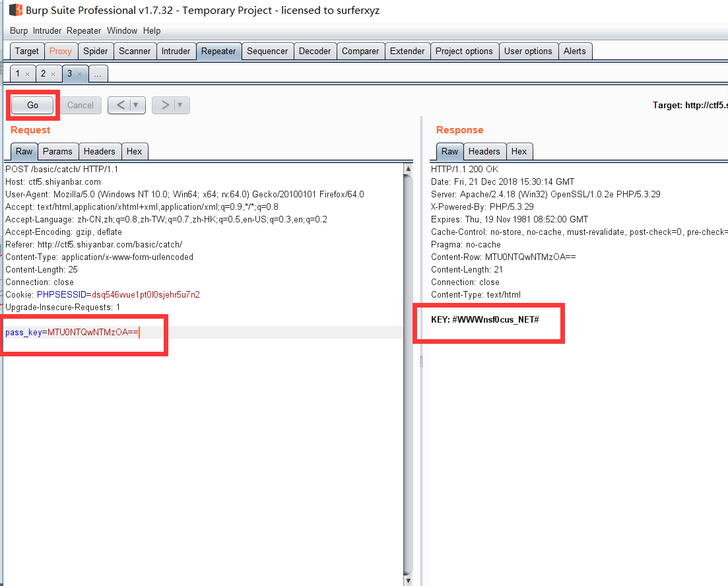The image size is (728, 586).
Task: Click the Server: Apache response header
Action: [546, 194]
